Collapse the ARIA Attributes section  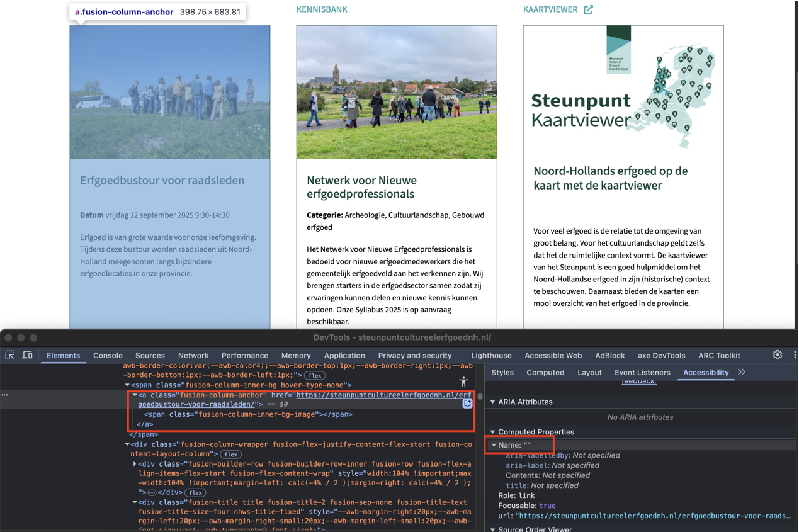493,402
